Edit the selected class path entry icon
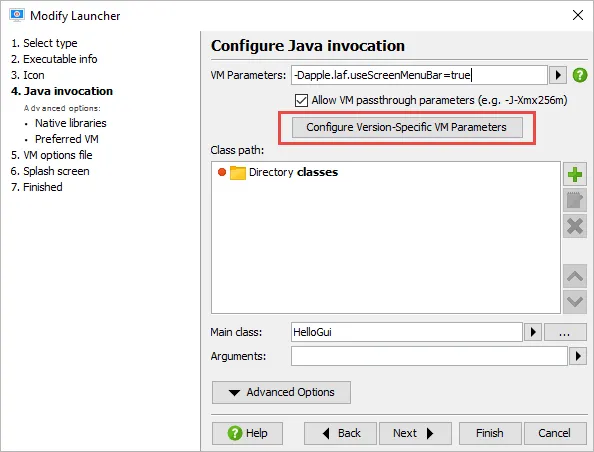This screenshot has width=594, height=452. (x=575, y=200)
